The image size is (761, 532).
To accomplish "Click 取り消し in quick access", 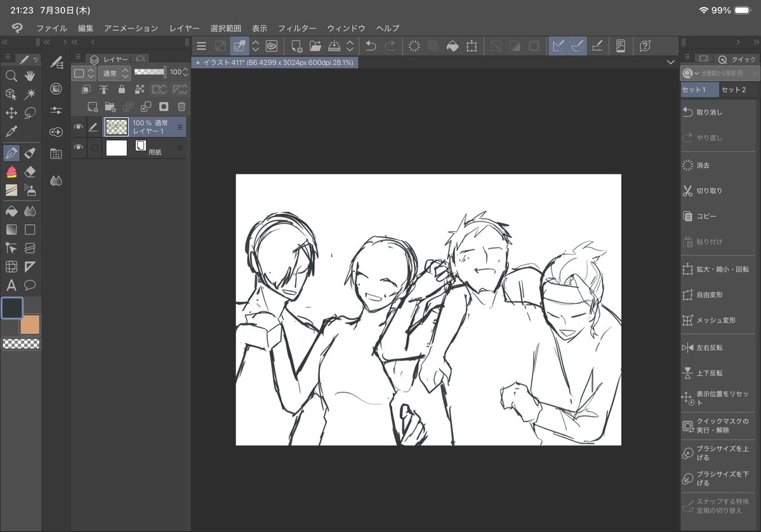I will pyautogui.click(x=718, y=112).
